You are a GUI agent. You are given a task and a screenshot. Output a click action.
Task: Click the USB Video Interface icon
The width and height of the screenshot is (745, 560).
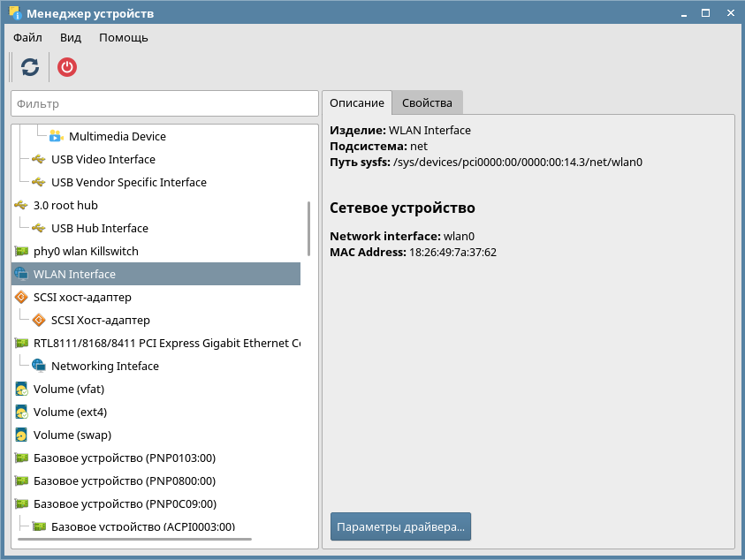click(38, 160)
